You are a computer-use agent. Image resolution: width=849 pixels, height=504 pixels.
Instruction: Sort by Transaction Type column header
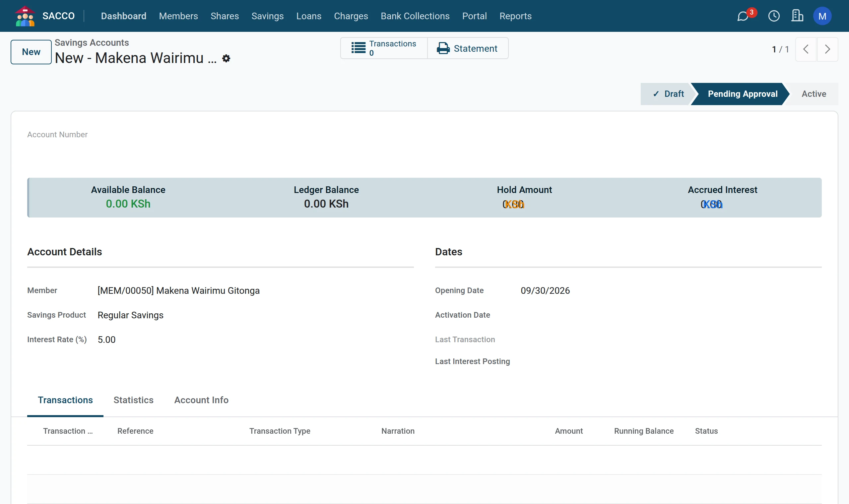coord(280,431)
